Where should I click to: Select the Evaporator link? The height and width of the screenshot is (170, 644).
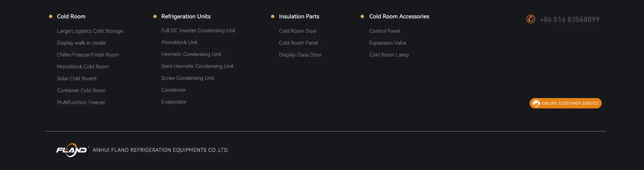(174, 102)
